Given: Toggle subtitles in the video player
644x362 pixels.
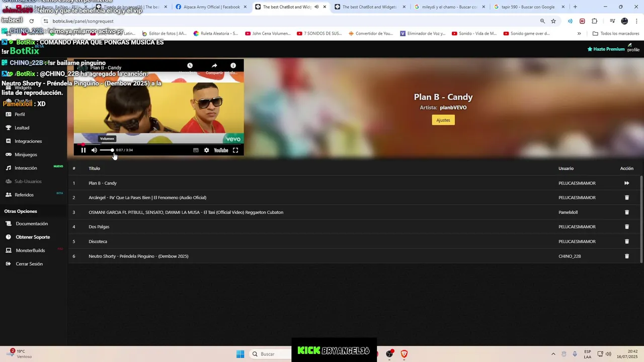Looking at the screenshot, I should tap(196, 150).
